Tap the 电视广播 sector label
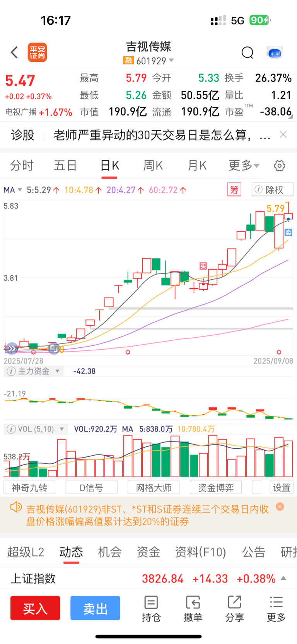The height and width of the screenshot is (644, 297). coord(21,112)
